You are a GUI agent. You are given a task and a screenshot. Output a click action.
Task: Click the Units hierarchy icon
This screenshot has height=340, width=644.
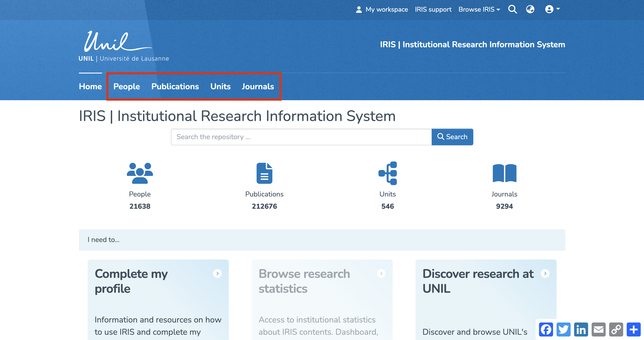387,173
